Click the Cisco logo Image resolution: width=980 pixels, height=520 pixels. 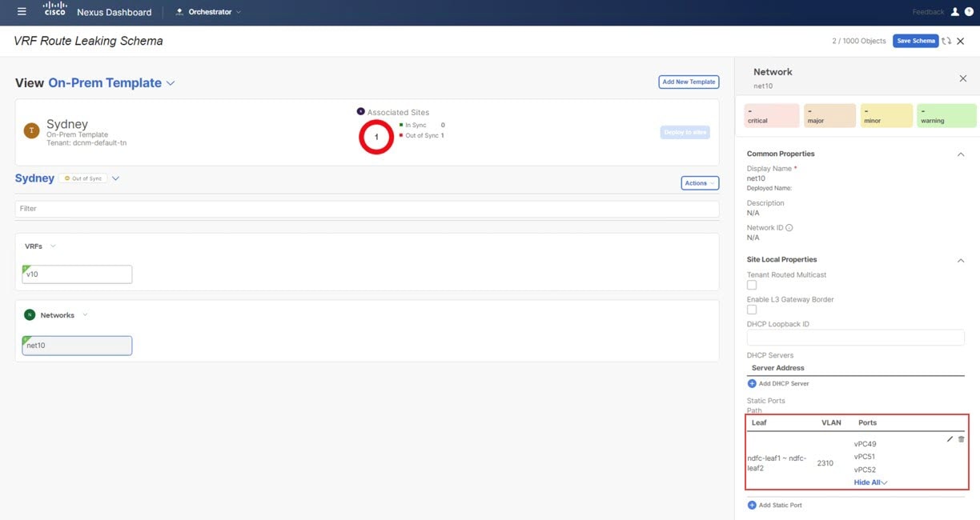pyautogui.click(x=55, y=11)
